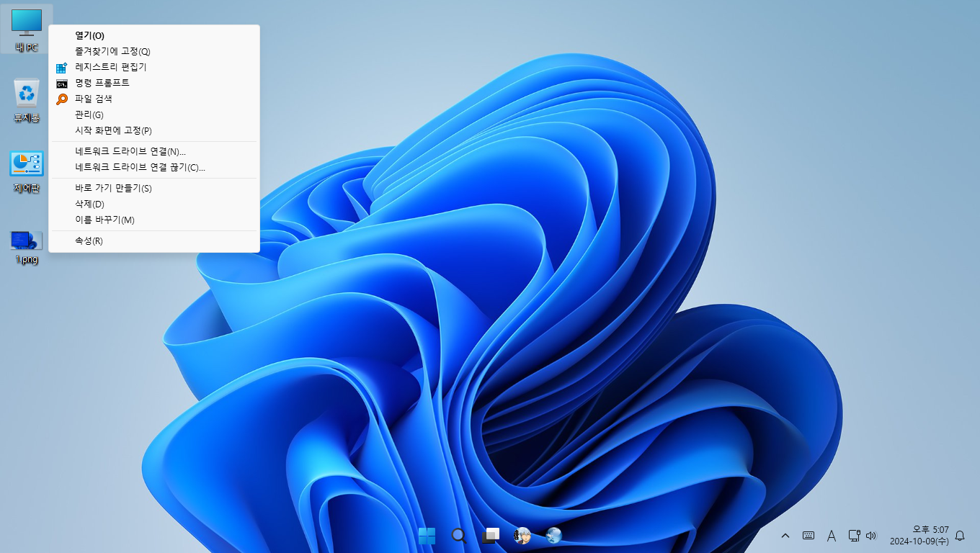Screen dimensions: 980x553
Task: Select 네트워크 드라이브 연결 끊기(C)... entry
Action: pyautogui.click(x=154, y=167)
